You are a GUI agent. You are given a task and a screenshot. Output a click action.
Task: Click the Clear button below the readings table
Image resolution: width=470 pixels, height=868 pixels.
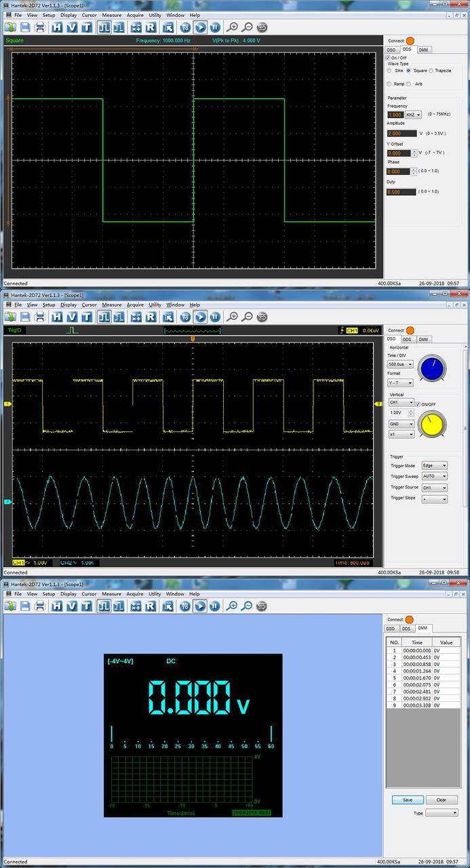[442, 800]
